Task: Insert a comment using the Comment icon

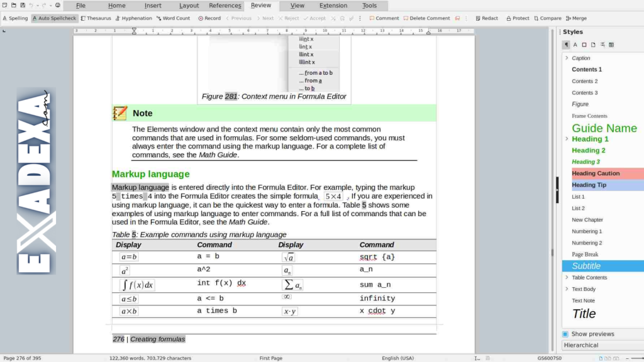Action: (x=384, y=18)
